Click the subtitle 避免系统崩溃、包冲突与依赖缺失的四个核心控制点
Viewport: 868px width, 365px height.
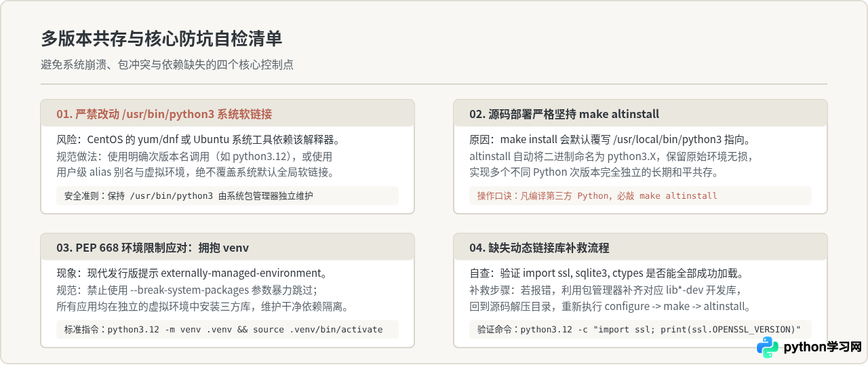(167, 65)
